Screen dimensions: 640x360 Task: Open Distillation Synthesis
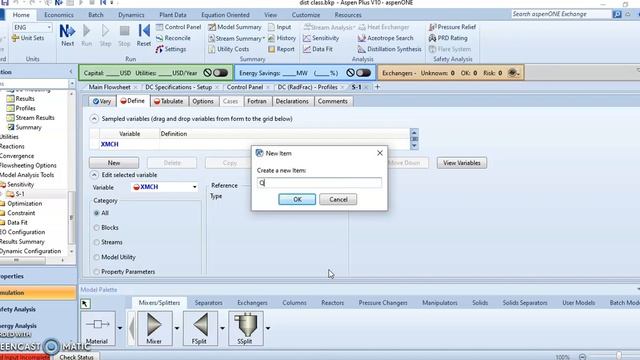[389, 49]
